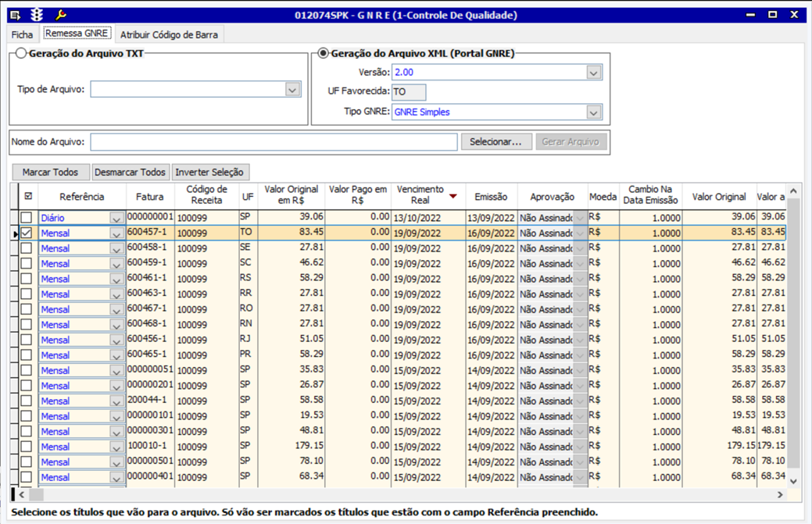Click the Marcar Todos button
The width and height of the screenshot is (812, 524).
51,172
